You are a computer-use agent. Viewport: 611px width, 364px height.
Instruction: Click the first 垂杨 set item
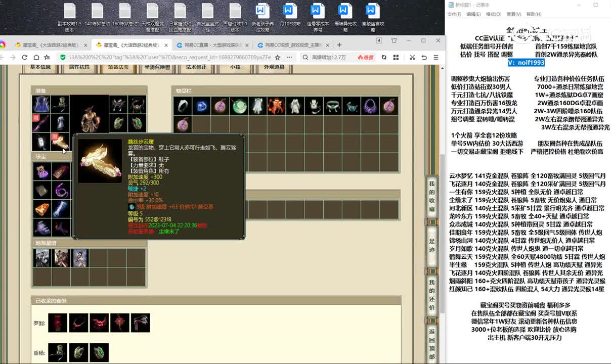point(58,352)
